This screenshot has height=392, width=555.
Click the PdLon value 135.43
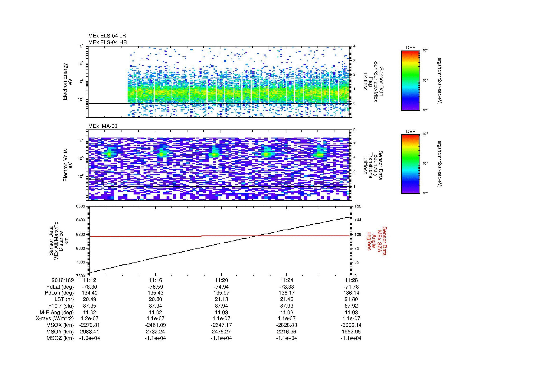click(x=155, y=293)
